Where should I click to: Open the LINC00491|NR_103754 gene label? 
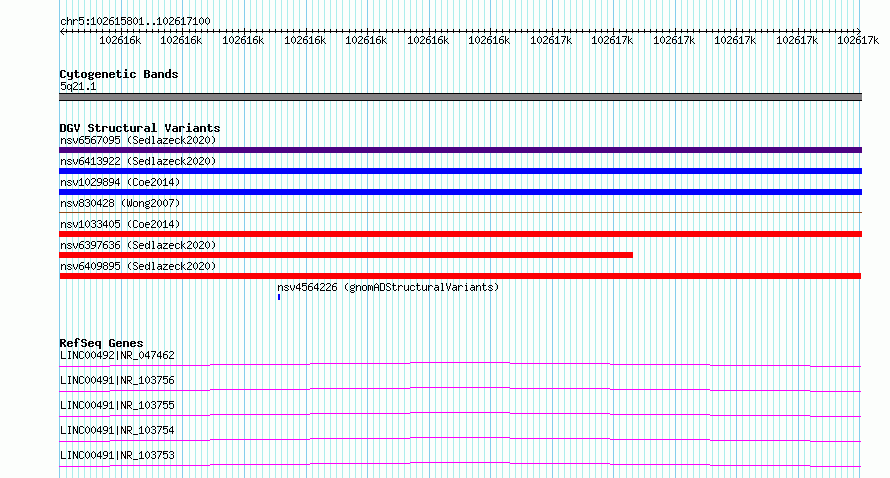point(117,430)
